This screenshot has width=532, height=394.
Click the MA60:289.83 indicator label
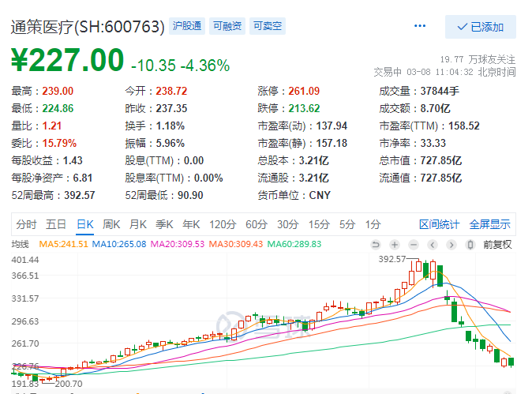[294, 244]
